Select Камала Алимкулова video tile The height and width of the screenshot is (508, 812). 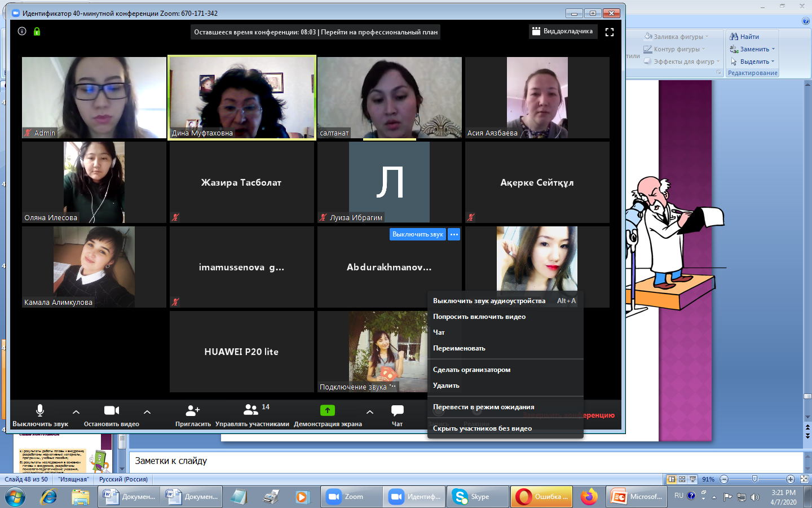[94, 267]
